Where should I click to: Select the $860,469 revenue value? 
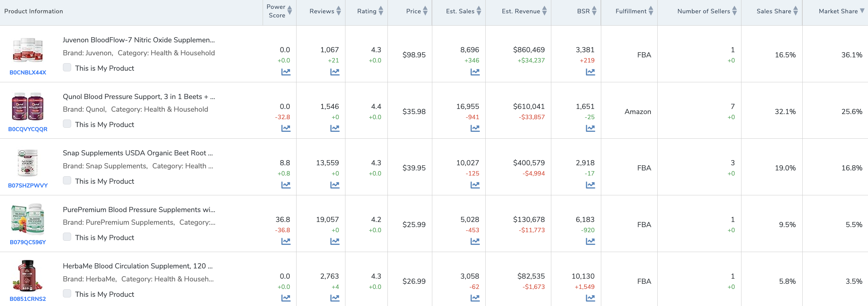tap(529, 50)
